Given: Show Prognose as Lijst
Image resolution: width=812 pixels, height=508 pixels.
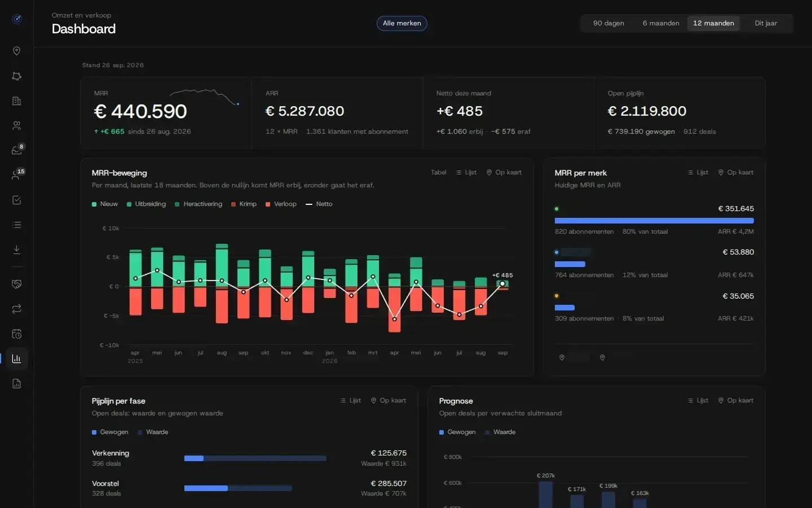Looking at the screenshot, I should point(698,400).
